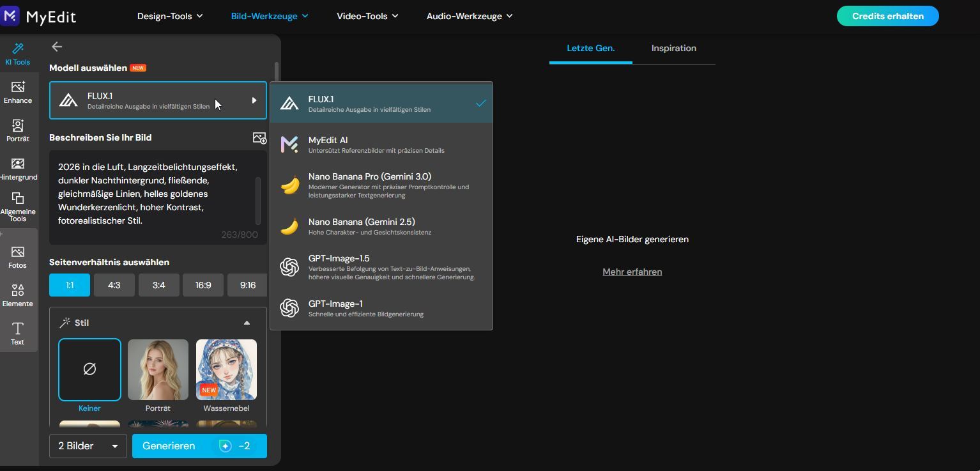Viewport: 980px width, 471px height.
Task: Open the 2 Bilder count dropdown
Action: [88, 446]
